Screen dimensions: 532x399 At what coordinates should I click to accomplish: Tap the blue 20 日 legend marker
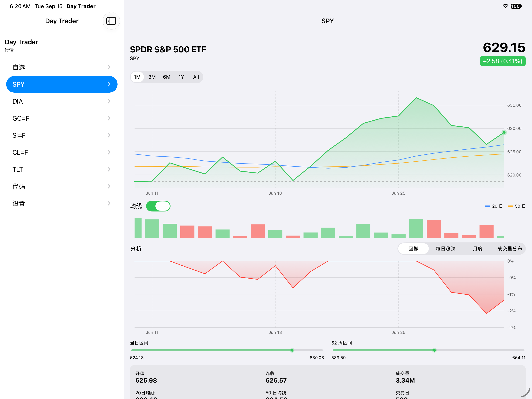tap(488, 206)
